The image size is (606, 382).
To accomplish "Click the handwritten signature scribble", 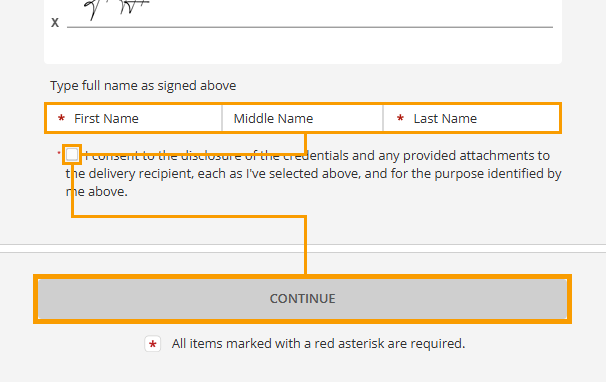I will (116, 9).
